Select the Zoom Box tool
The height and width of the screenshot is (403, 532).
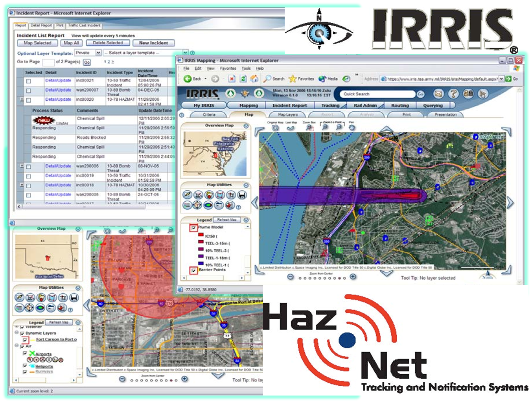coord(309,127)
